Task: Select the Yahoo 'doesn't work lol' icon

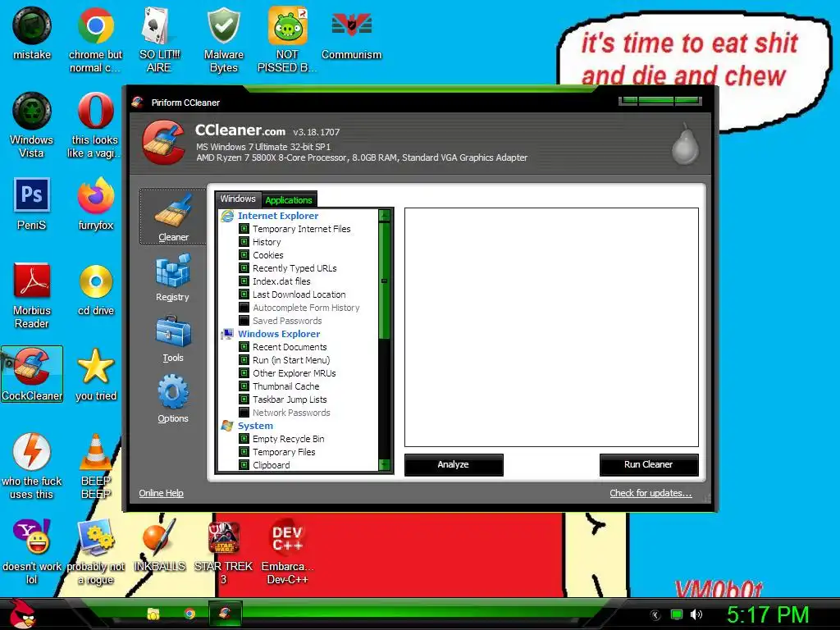Action: tap(32, 536)
